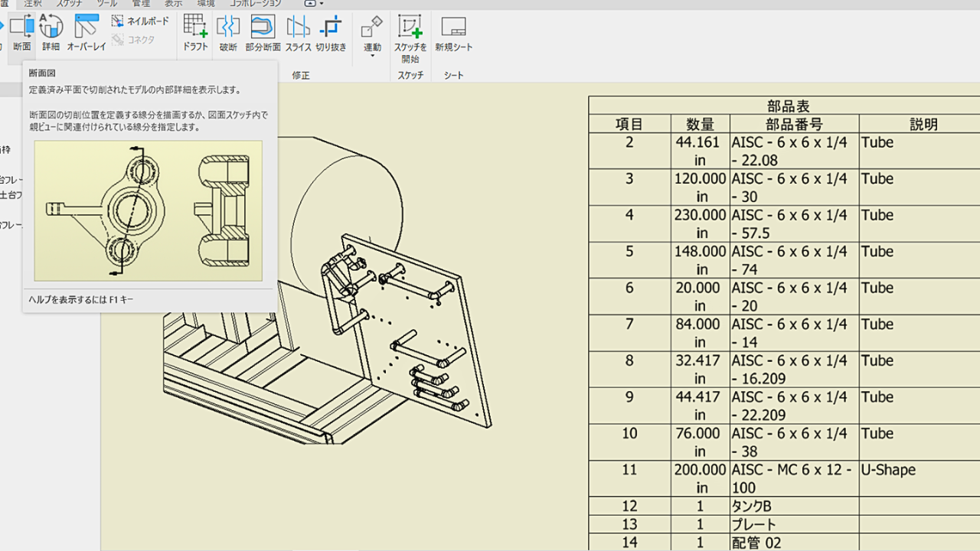This screenshot has width=980, height=551.
Task: Click part number AISC - 6 x 6 x 1/4 - 20
Action: point(794,297)
